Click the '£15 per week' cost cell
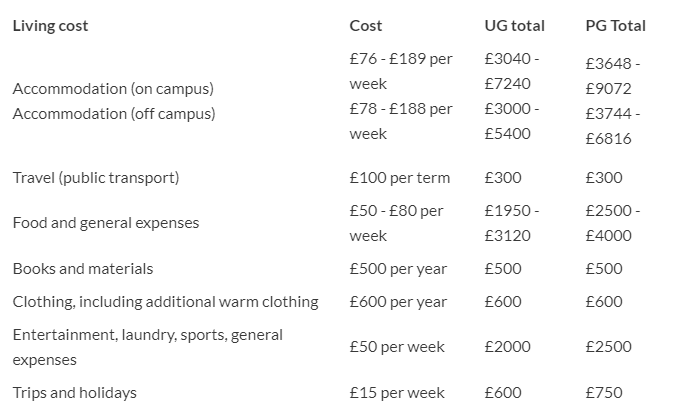690x413 pixels. point(396,393)
